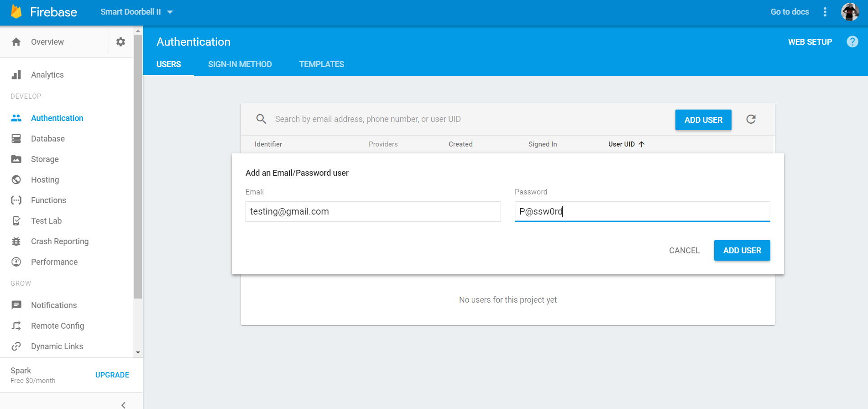The width and height of the screenshot is (868, 409).
Task: Open the vertical three-dot overflow menu
Action: (825, 12)
